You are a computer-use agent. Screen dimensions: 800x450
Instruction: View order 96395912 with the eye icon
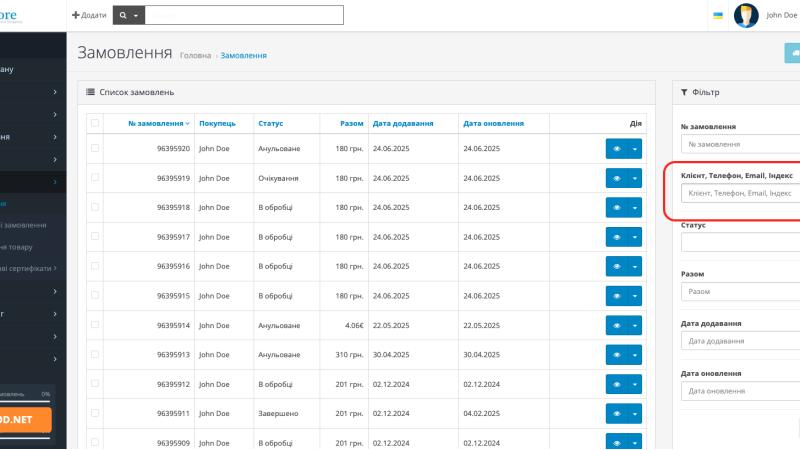click(x=616, y=384)
